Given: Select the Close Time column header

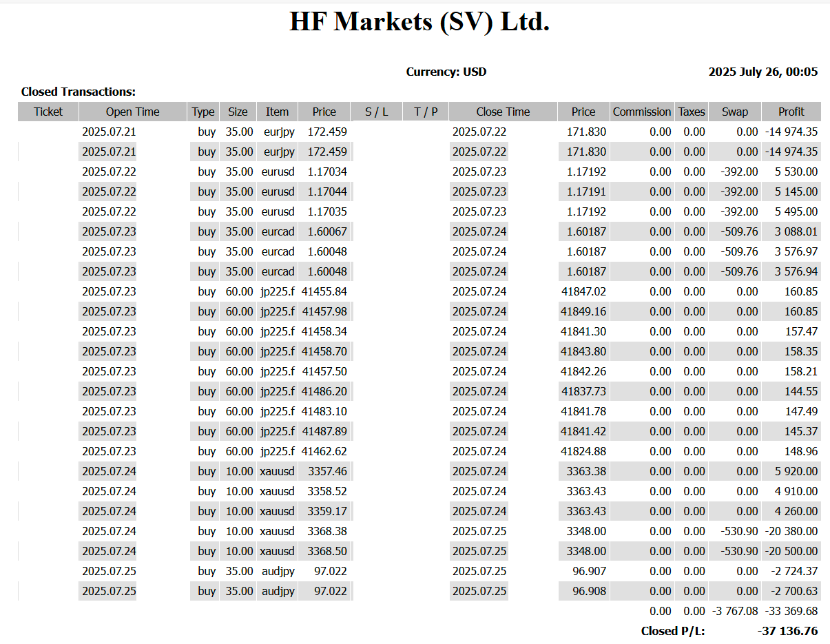Looking at the screenshot, I should click(503, 112).
